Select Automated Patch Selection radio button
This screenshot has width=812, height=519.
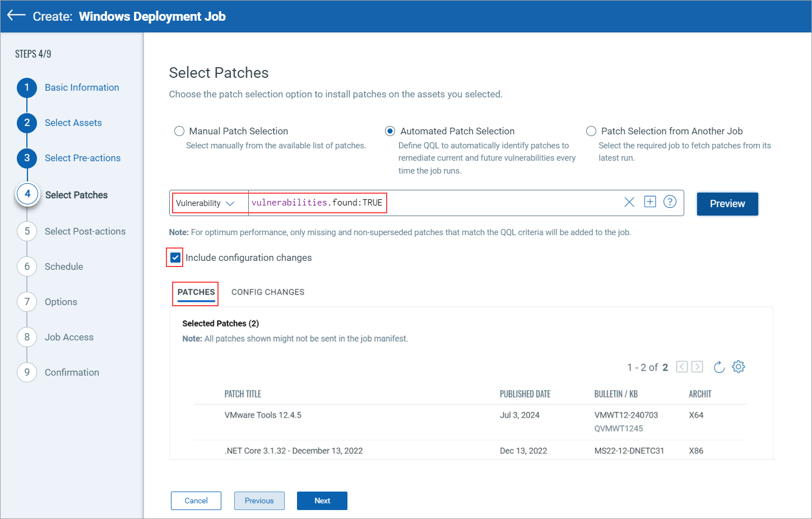pos(390,131)
